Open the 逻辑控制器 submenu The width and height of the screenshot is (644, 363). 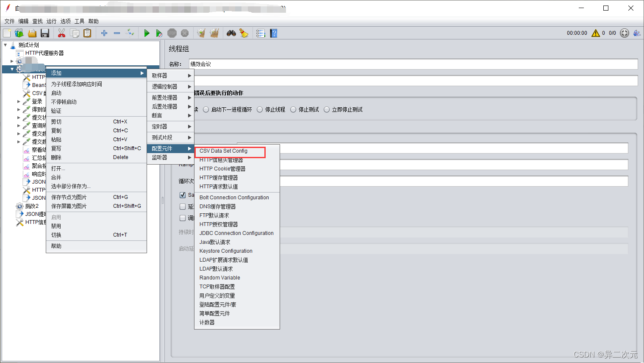171,87
